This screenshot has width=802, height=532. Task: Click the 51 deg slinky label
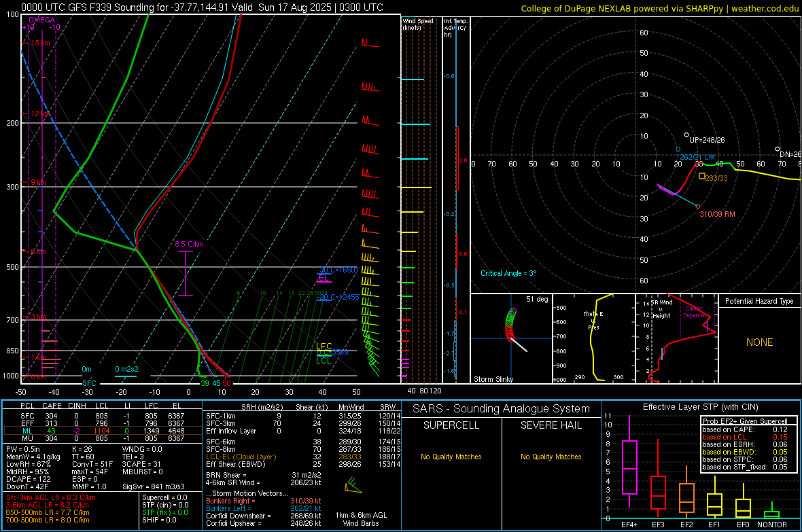537,299
